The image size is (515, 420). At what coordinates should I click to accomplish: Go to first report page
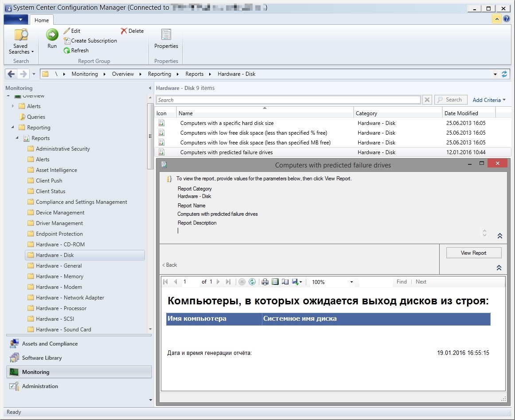tap(166, 282)
